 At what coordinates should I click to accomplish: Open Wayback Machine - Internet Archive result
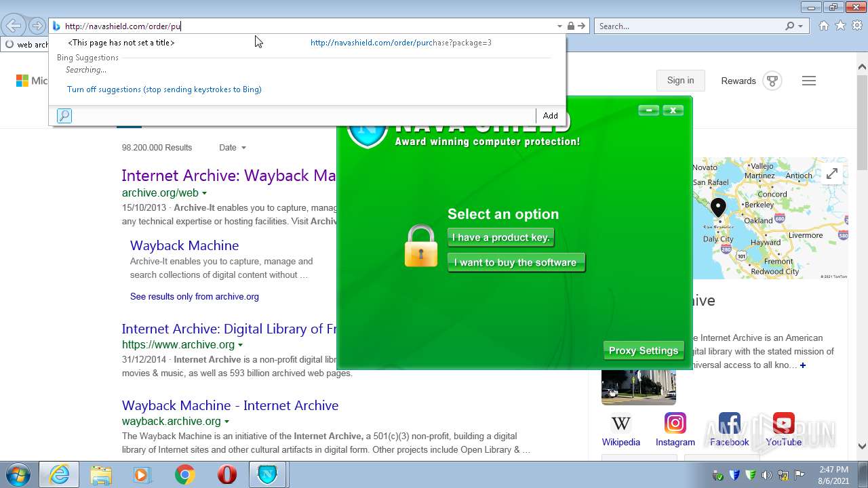(230, 405)
